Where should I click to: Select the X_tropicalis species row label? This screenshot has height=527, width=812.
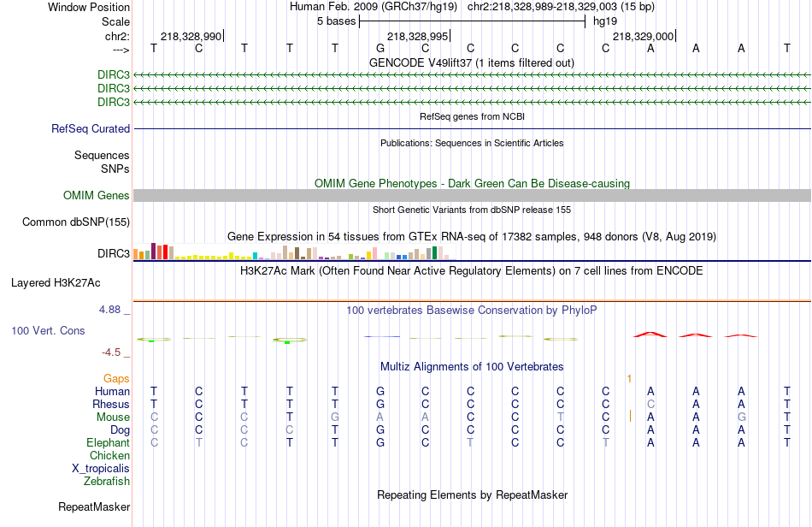tap(101, 469)
